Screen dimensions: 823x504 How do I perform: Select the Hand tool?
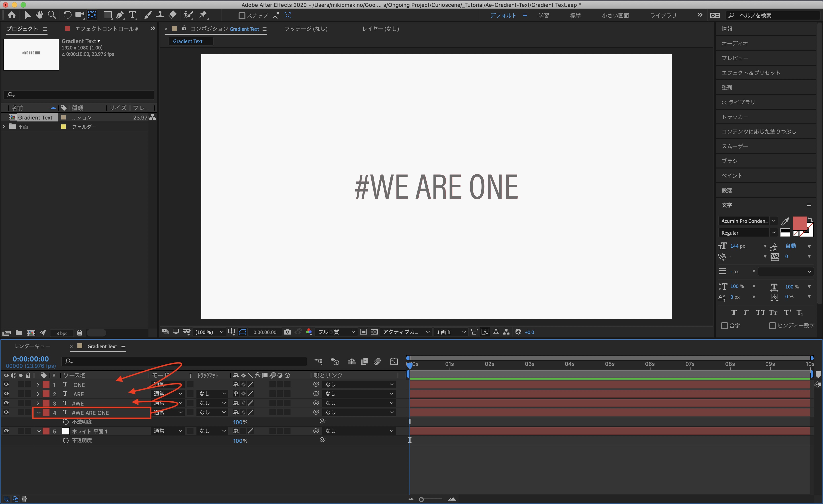39,15
